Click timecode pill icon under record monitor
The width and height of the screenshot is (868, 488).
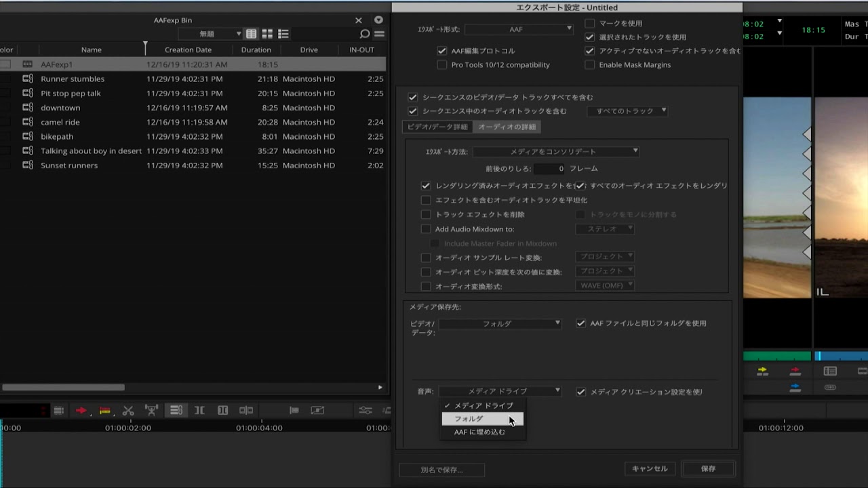pos(830,387)
